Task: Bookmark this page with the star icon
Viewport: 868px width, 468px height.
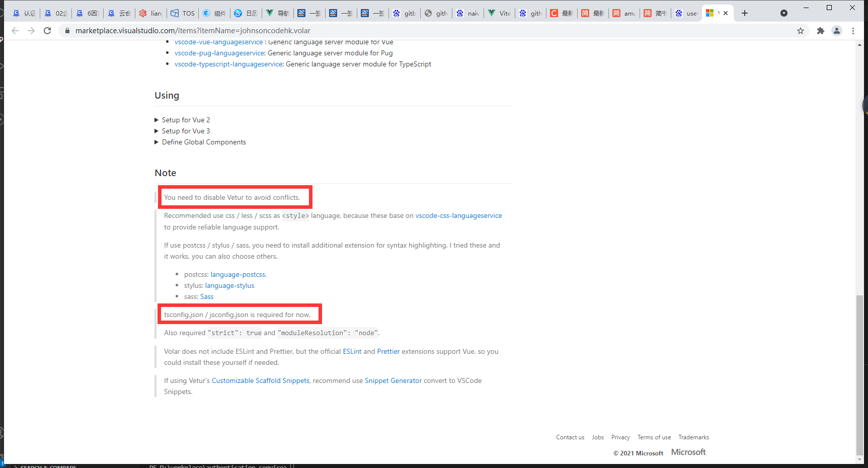Action: click(x=801, y=31)
